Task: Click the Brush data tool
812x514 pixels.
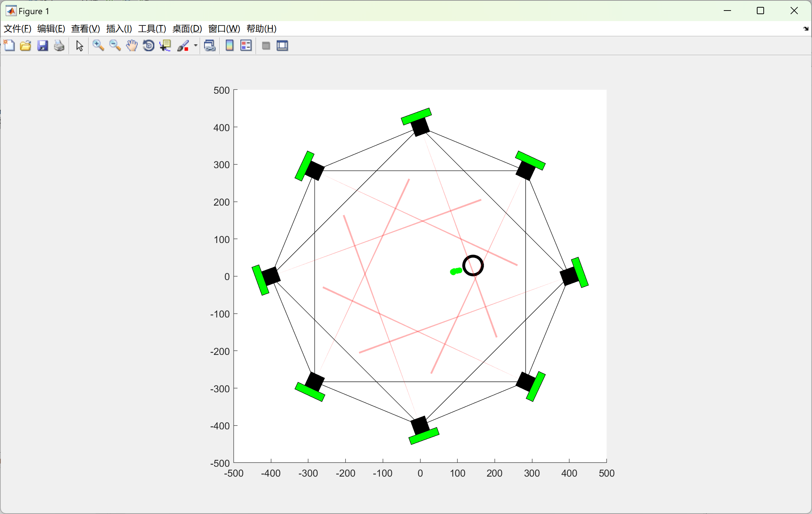Action: point(183,46)
